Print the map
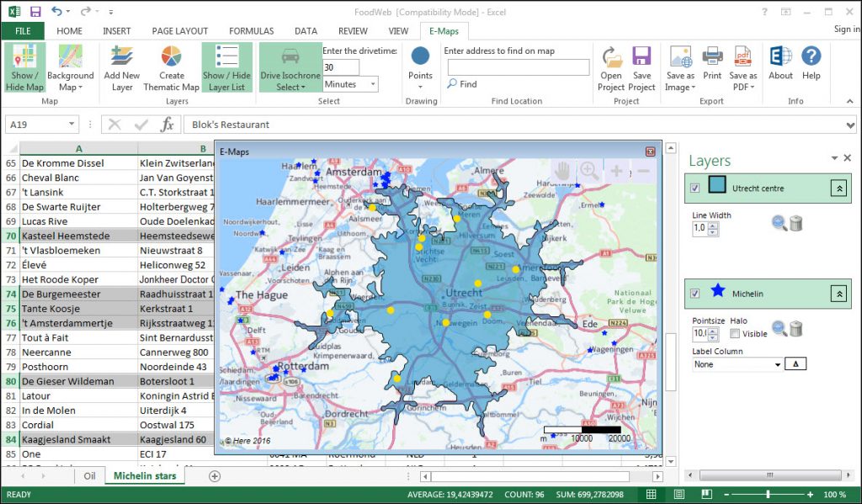The width and height of the screenshot is (862, 504). tap(712, 64)
